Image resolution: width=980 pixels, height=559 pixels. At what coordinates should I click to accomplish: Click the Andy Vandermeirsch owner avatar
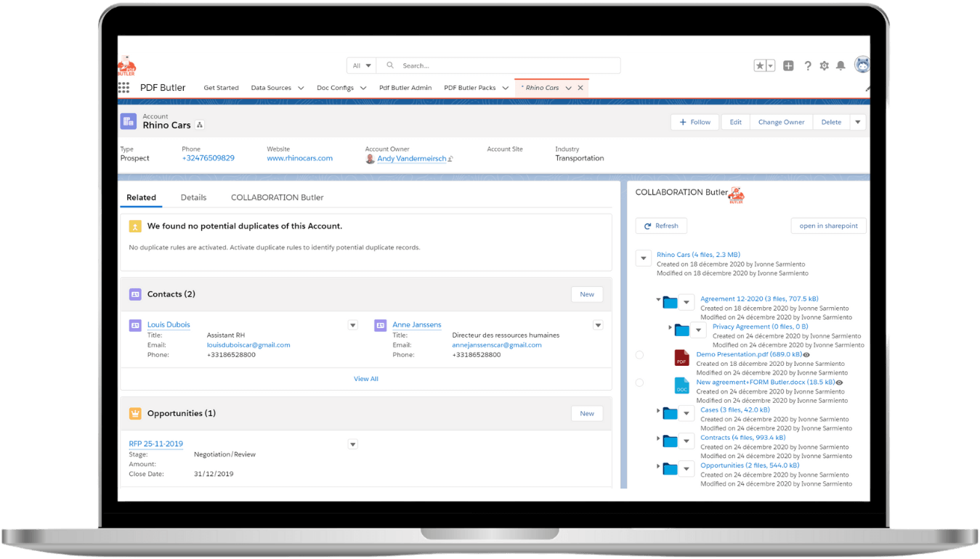tap(370, 158)
